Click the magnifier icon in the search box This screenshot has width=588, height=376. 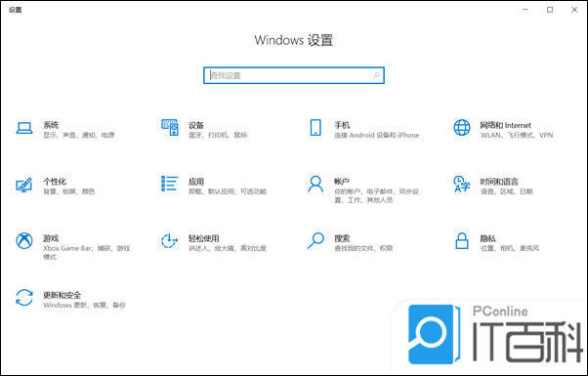click(x=376, y=75)
